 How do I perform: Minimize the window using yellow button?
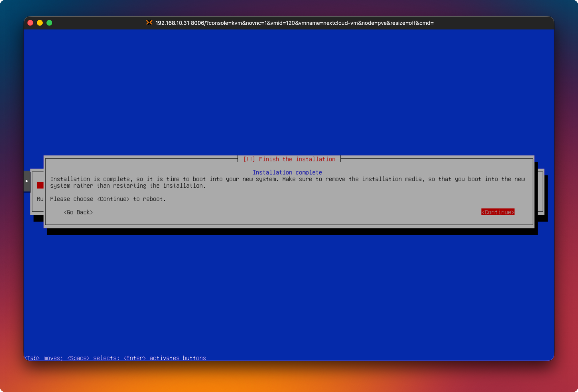pos(40,23)
